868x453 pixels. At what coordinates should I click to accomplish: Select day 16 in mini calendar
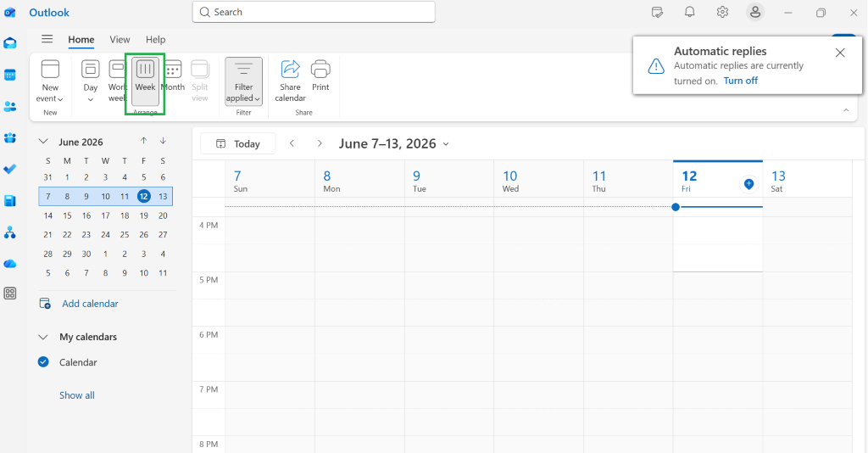(x=86, y=215)
